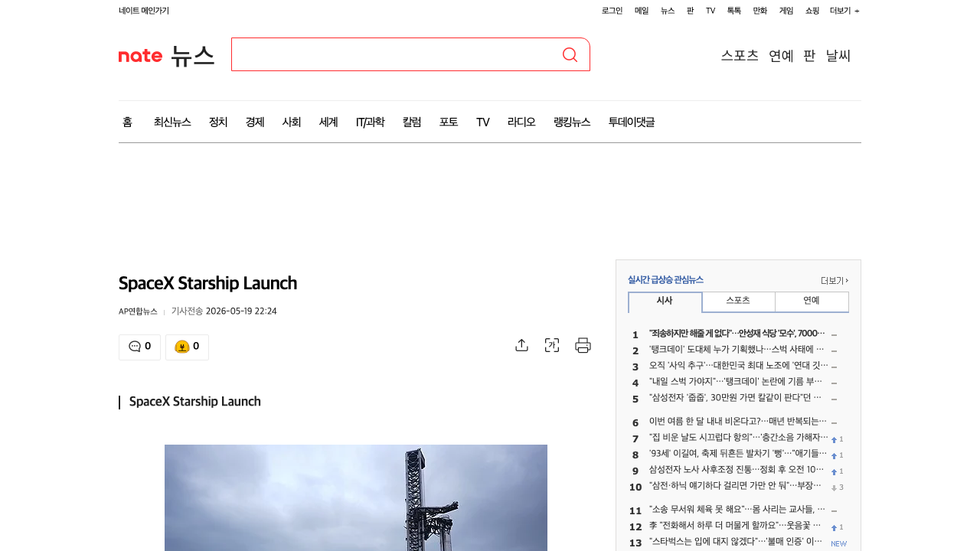
Task: Open the 라디오 section
Action: click(x=521, y=122)
